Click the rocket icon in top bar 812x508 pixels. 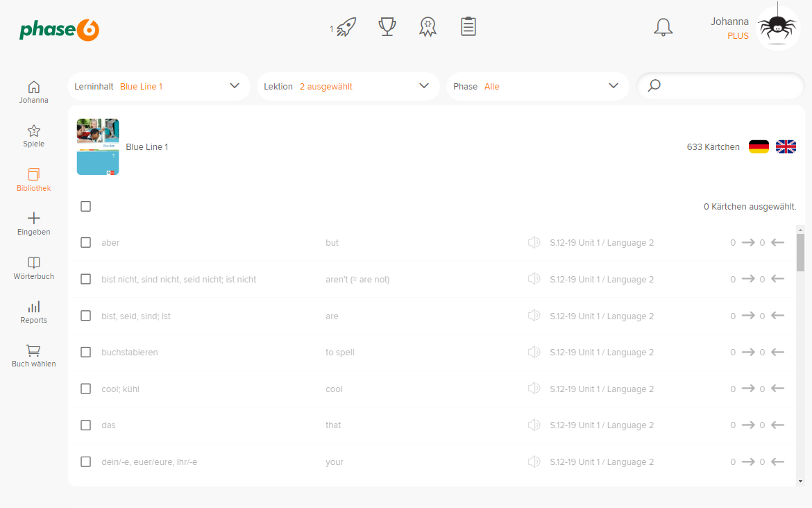pos(346,28)
